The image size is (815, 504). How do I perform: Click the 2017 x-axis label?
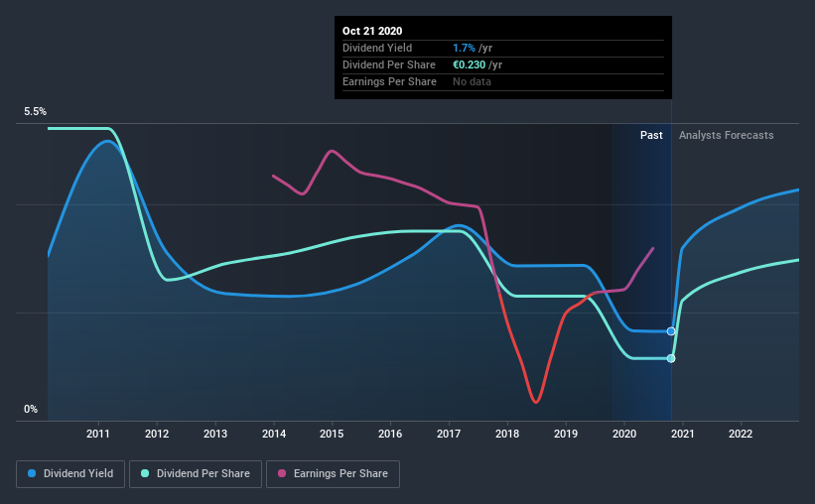[x=449, y=434]
